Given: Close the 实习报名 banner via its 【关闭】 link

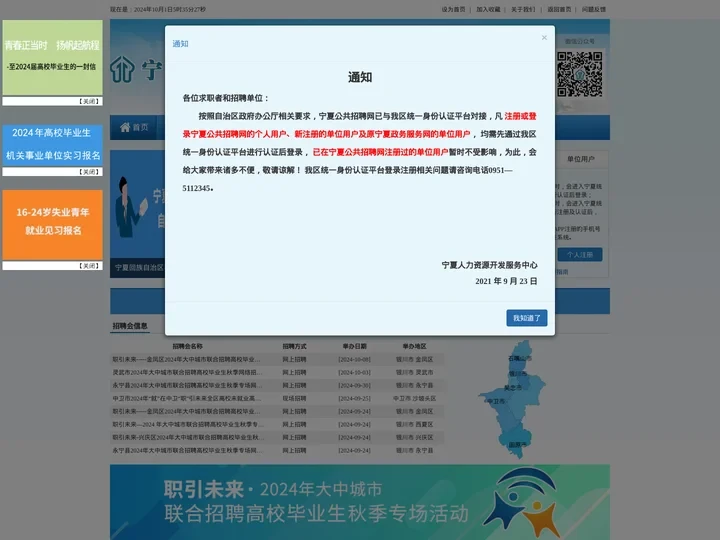Looking at the screenshot, I should coord(89,172).
